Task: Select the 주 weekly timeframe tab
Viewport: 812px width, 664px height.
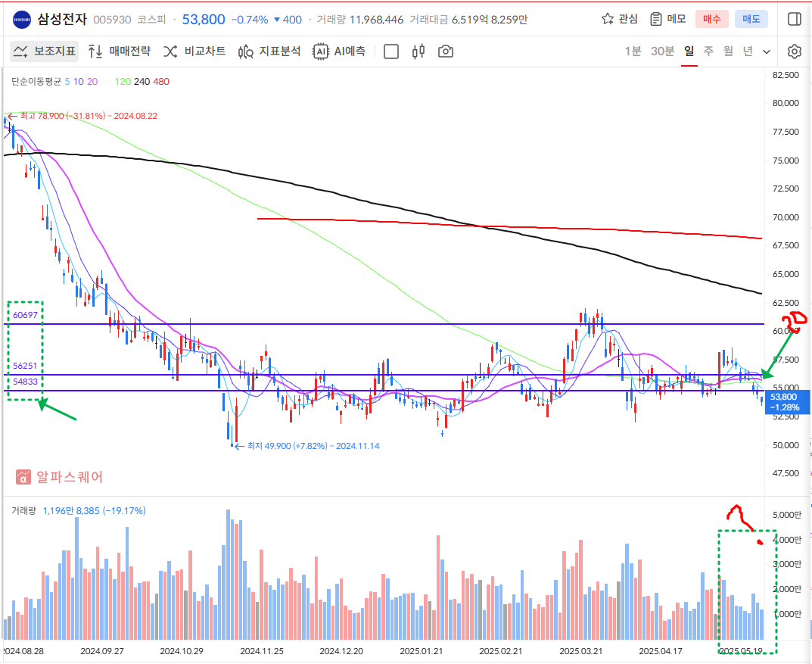Action: (x=708, y=51)
